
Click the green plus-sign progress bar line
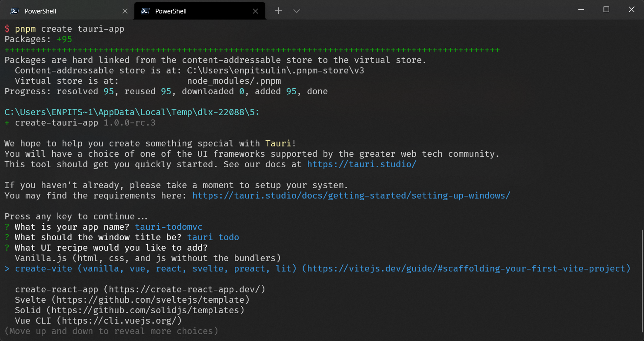[x=252, y=50]
